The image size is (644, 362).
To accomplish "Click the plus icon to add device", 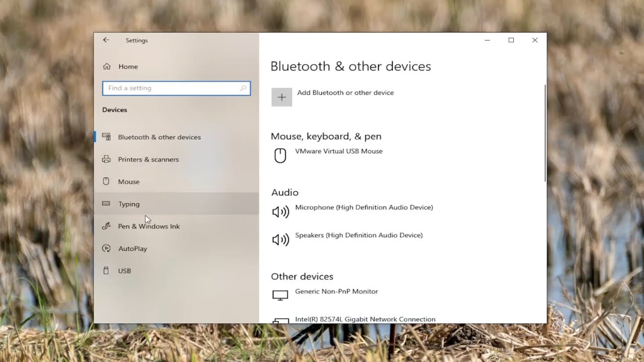I will coord(282,97).
